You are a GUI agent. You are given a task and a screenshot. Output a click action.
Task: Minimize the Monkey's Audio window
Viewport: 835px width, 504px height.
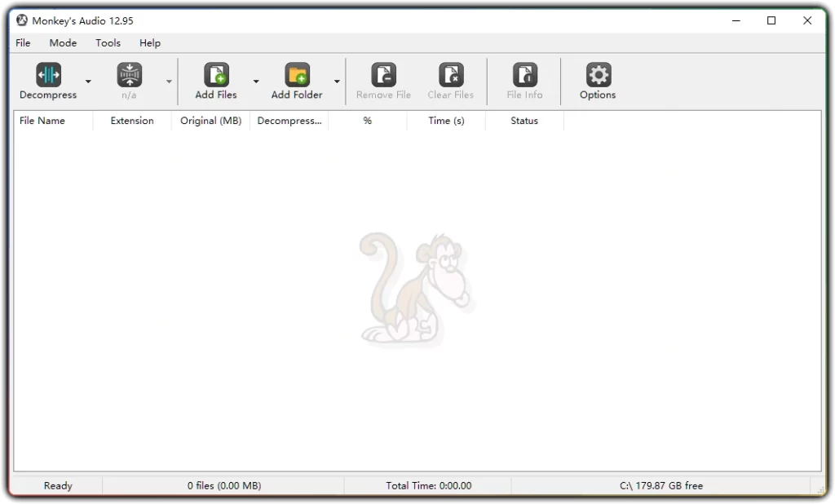[x=736, y=20]
